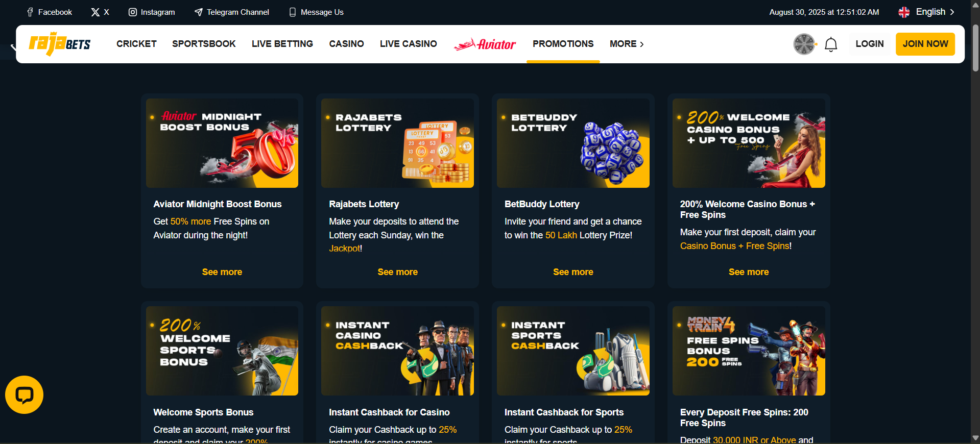This screenshot has width=980, height=444.
Task: Expand the English language selector
Action: tap(926, 12)
